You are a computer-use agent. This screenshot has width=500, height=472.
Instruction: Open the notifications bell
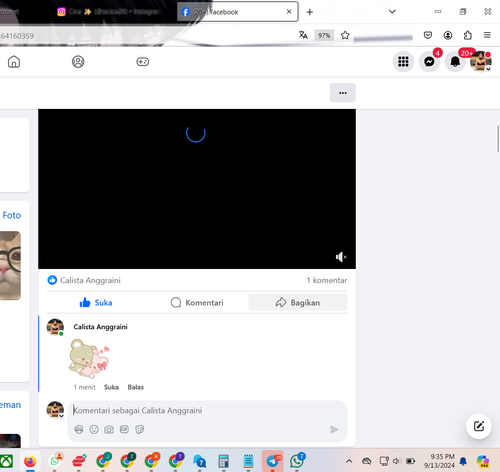click(455, 62)
